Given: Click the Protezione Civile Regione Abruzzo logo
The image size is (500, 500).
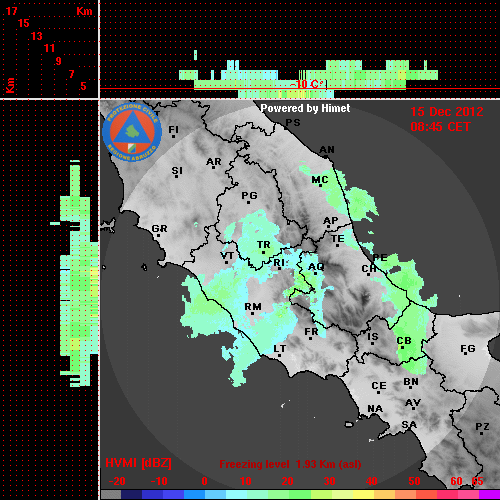Looking at the screenshot, I should 132,132.
